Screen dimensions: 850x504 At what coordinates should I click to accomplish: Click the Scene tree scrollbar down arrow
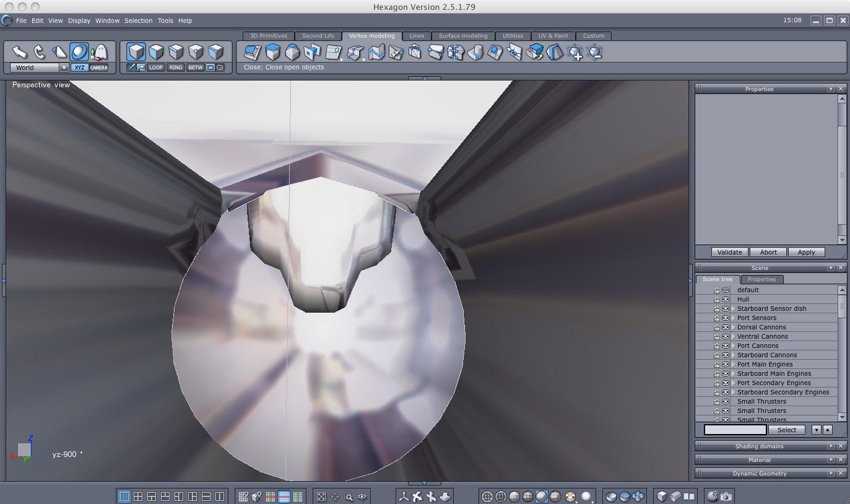click(x=842, y=417)
